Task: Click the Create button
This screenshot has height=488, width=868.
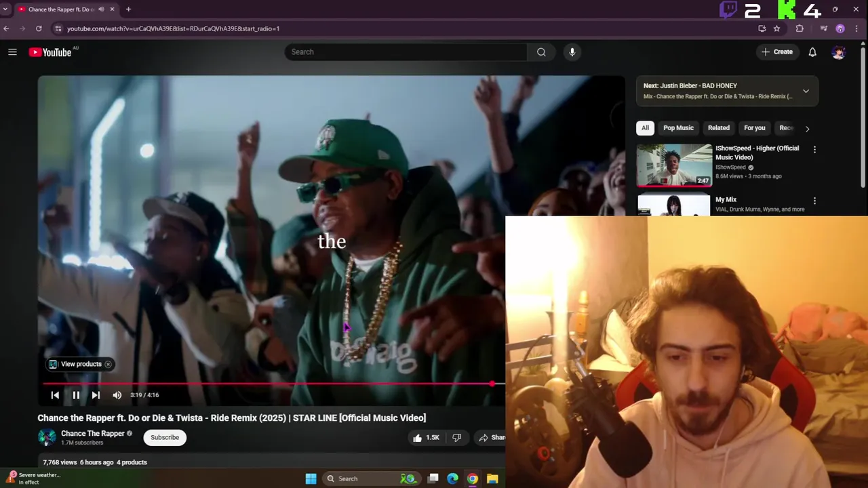Action: click(x=777, y=52)
